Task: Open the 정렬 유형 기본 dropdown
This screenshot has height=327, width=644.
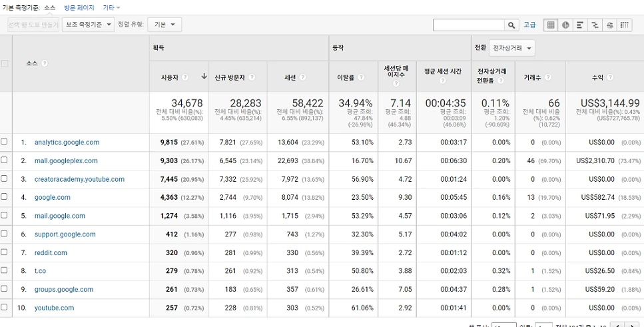Action: (164, 25)
